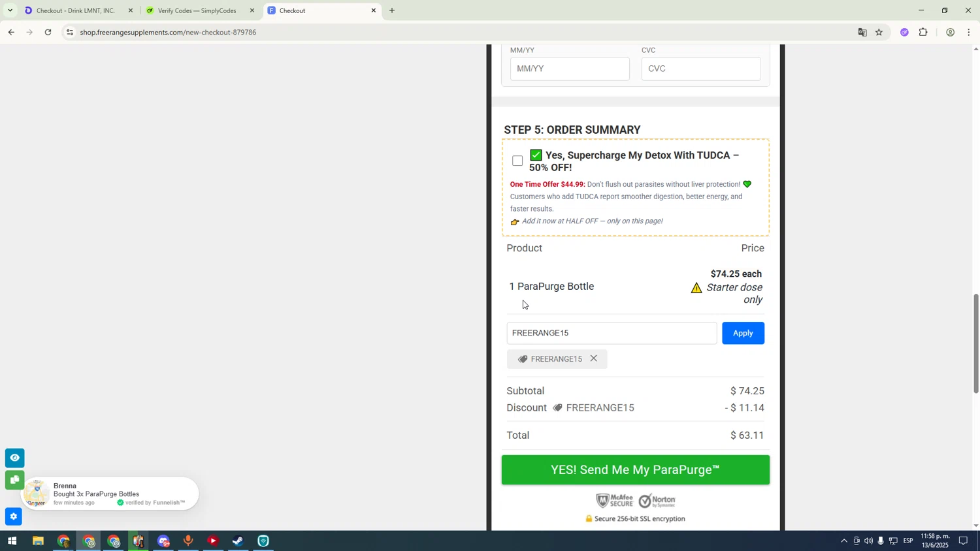Click the address bar URL
Viewport: 980px width, 551px height.
[168, 32]
